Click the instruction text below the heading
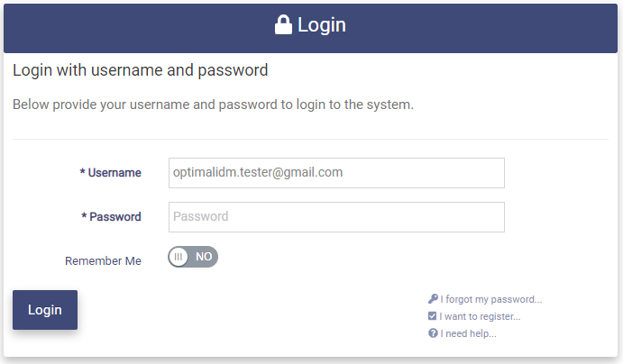 (x=213, y=105)
